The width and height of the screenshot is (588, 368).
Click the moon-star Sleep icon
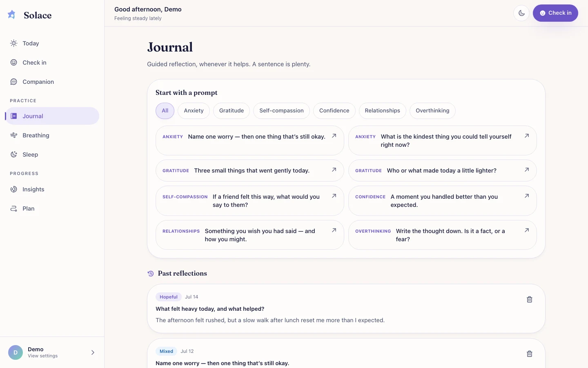[x=14, y=155]
